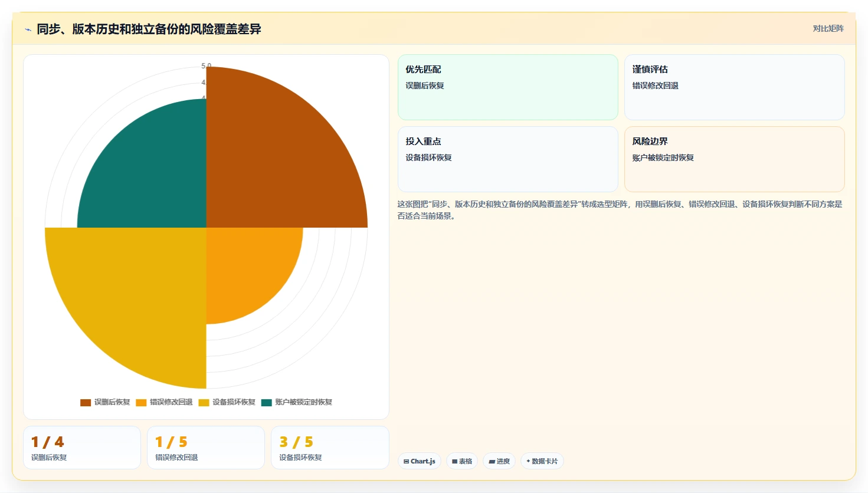The width and height of the screenshot is (868, 493).
Task: Toggle 设备损坏恢复 legend color box
Action: pos(204,403)
